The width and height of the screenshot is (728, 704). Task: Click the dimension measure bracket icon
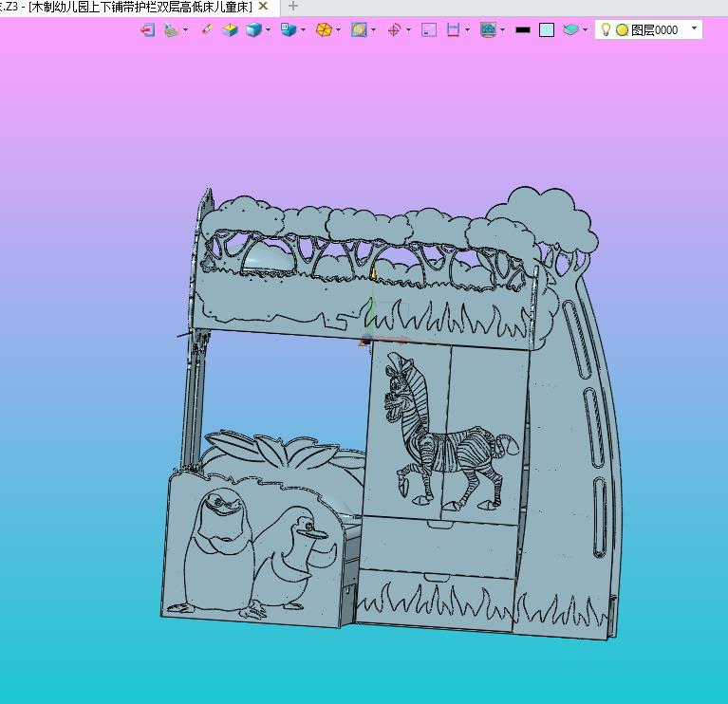[x=453, y=30]
